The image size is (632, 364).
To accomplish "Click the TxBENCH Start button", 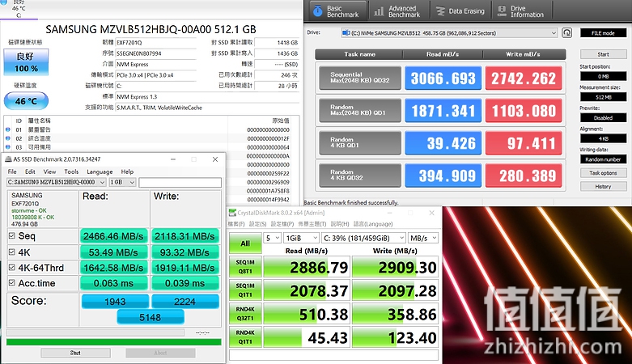I will point(603,54).
